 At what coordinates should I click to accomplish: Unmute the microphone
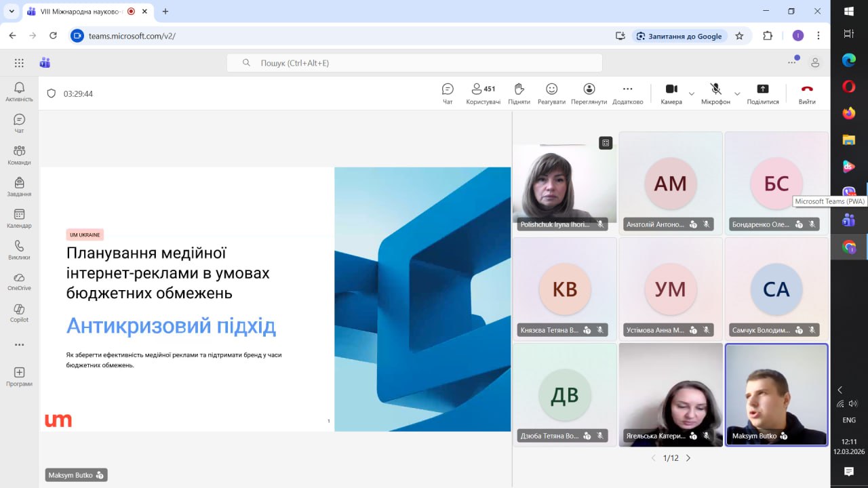(x=715, y=94)
